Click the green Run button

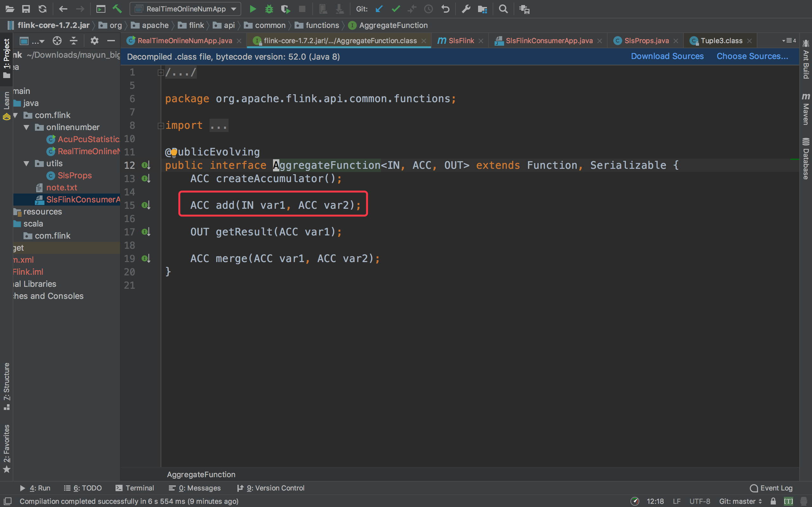[253, 9]
